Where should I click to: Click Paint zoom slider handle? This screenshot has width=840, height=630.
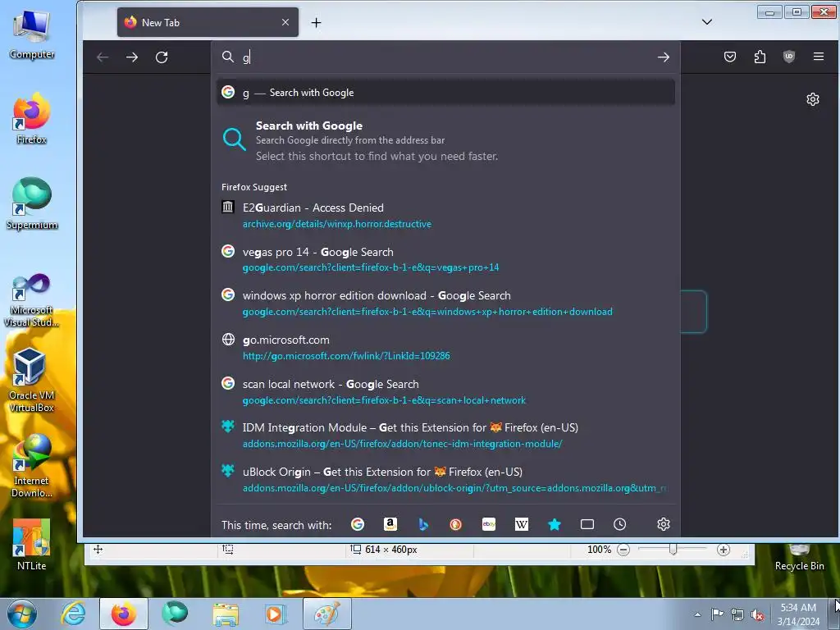coord(673,550)
